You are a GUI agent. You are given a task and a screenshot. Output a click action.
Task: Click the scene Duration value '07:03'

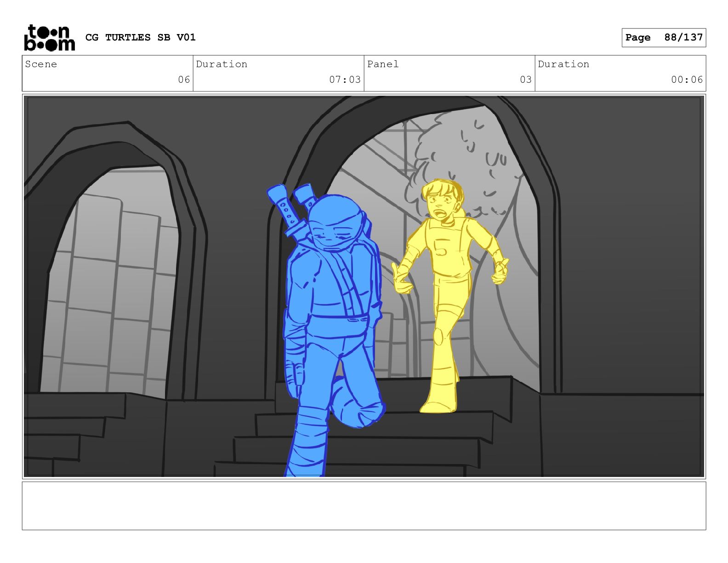click(345, 80)
